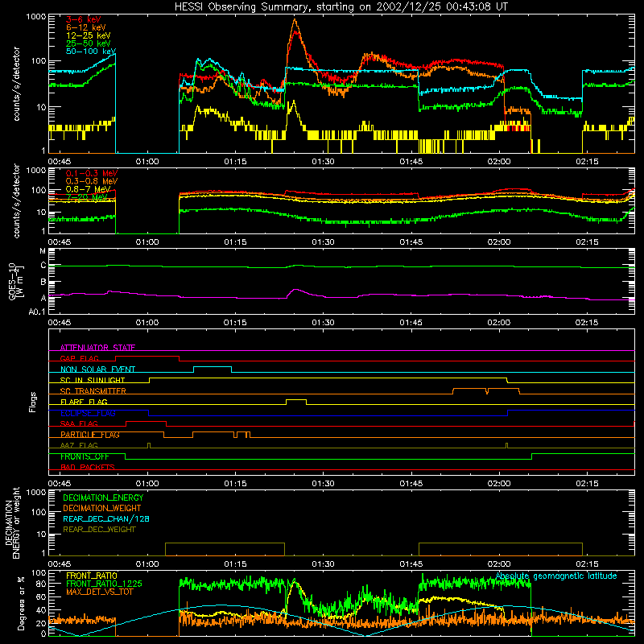644x644 pixels.
Task: Select the NON_SOLAR_EVENT flag label
Action: coord(97,369)
